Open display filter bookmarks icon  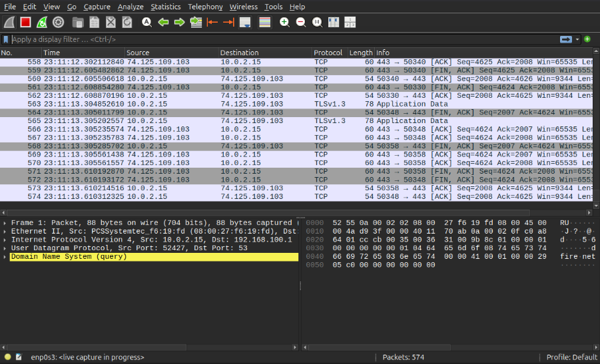pos(6,39)
